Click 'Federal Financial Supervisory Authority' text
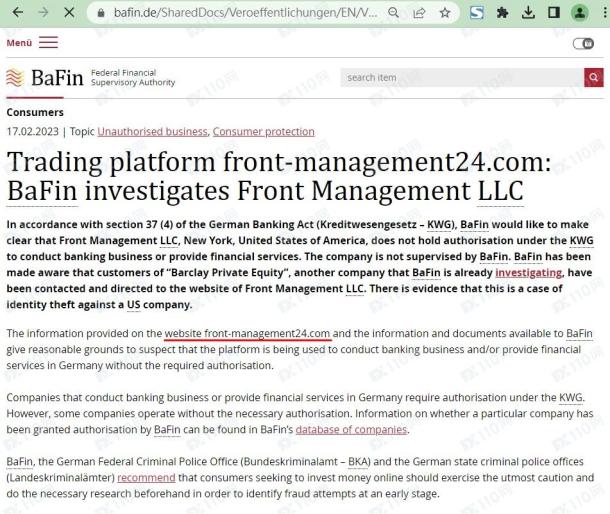Image resolution: width=610 pixels, height=514 pixels. pos(133,77)
